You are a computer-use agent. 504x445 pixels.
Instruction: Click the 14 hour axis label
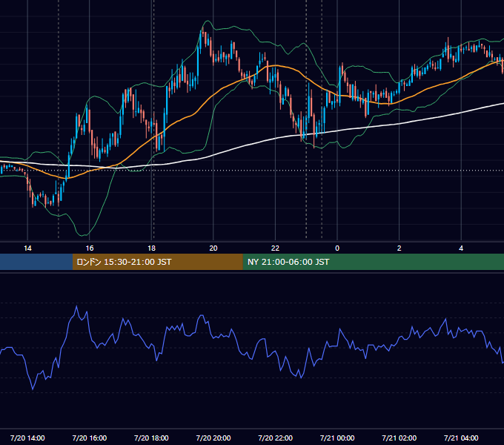click(27, 248)
